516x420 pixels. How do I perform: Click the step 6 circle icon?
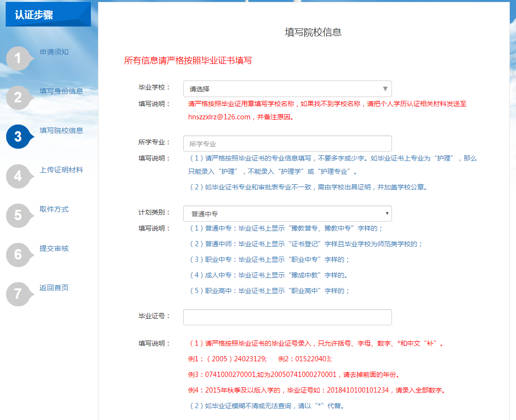[18, 255]
